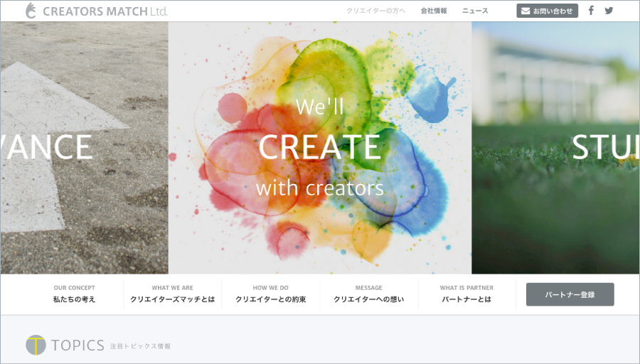This screenshot has width=640, height=364.
Task: Open the Facebook icon link
Action: click(x=591, y=11)
